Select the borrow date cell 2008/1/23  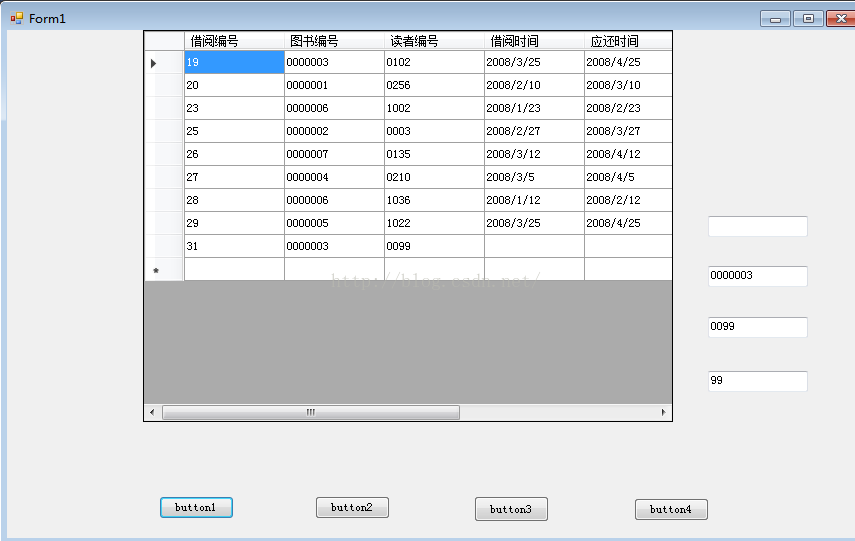click(534, 108)
